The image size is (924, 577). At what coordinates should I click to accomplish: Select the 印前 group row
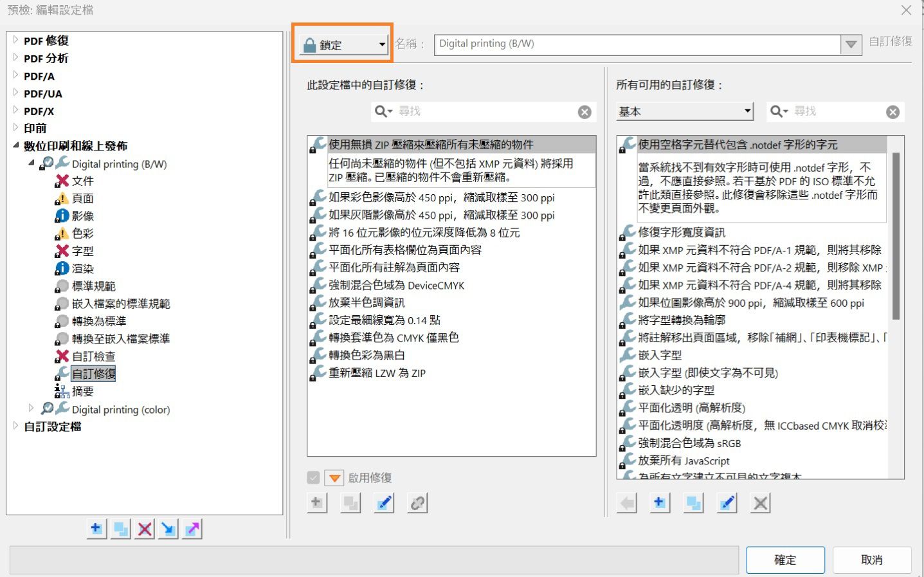click(35, 128)
